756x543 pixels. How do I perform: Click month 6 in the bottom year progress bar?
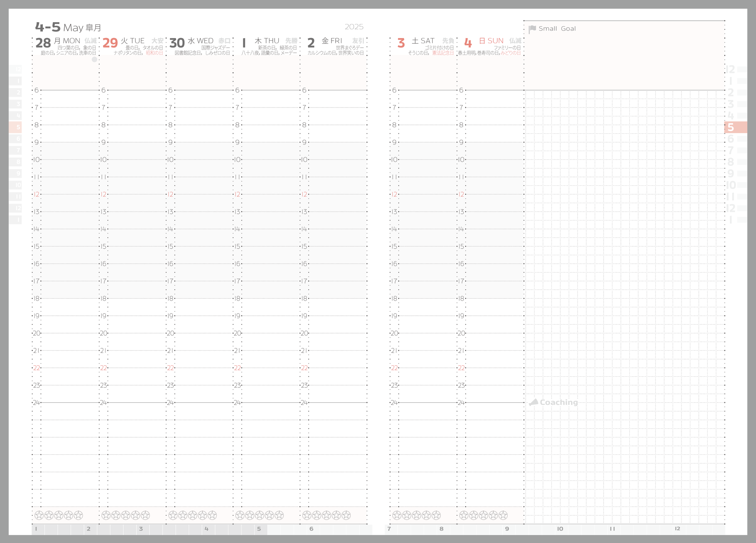[x=311, y=529]
